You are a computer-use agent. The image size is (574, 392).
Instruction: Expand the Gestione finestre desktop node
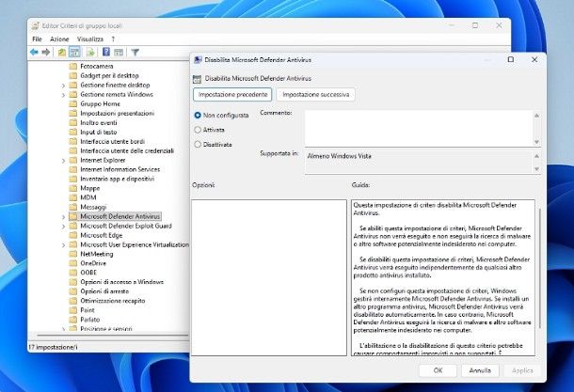coord(63,86)
